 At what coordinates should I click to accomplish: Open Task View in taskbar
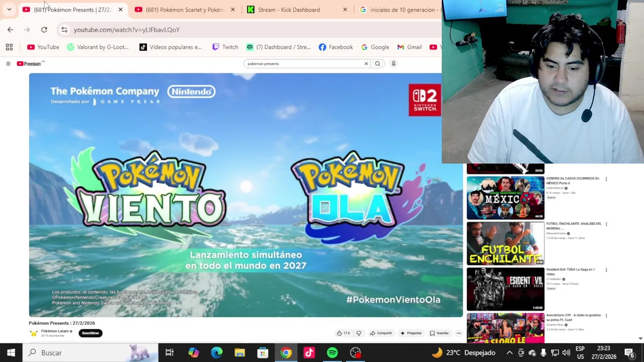pos(170,352)
